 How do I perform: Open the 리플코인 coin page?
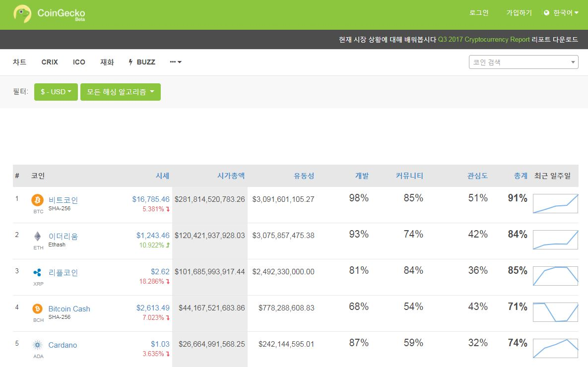tap(63, 273)
